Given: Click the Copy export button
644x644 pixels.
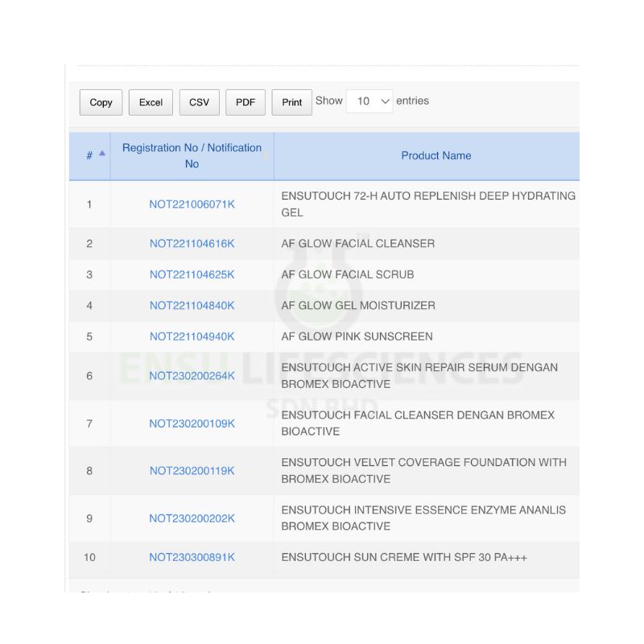Looking at the screenshot, I should (x=101, y=102).
